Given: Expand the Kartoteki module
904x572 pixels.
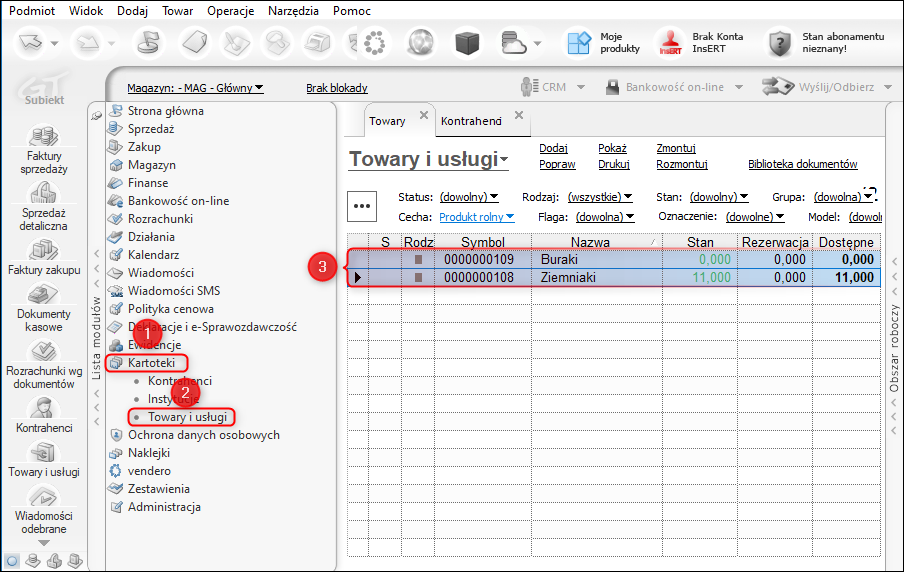Looking at the screenshot, I should [x=151, y=363].
